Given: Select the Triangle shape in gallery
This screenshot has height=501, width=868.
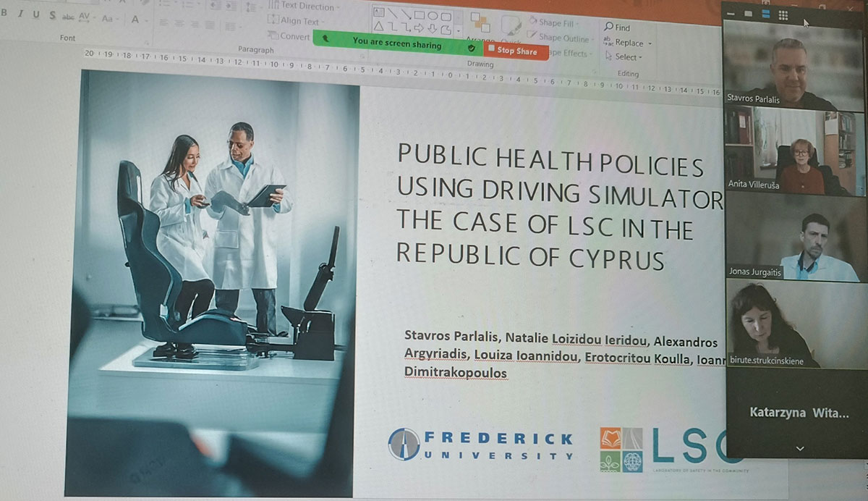Looking at the screenshot, I should [x=379, y=26].
